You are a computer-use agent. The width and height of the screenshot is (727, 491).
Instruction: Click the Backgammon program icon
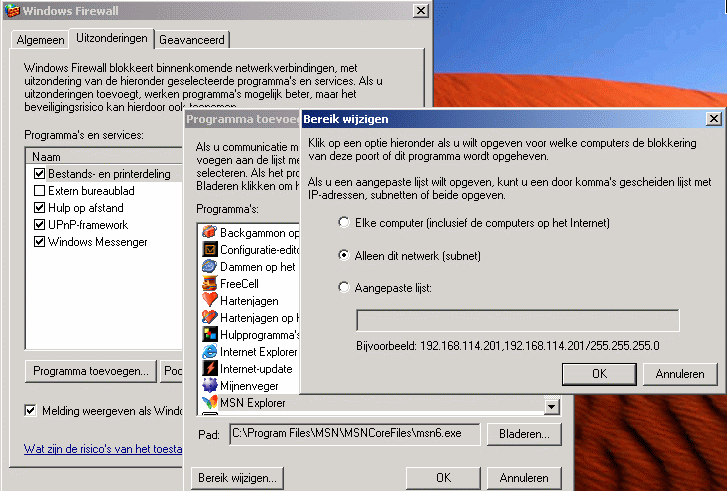click(210, 232)
